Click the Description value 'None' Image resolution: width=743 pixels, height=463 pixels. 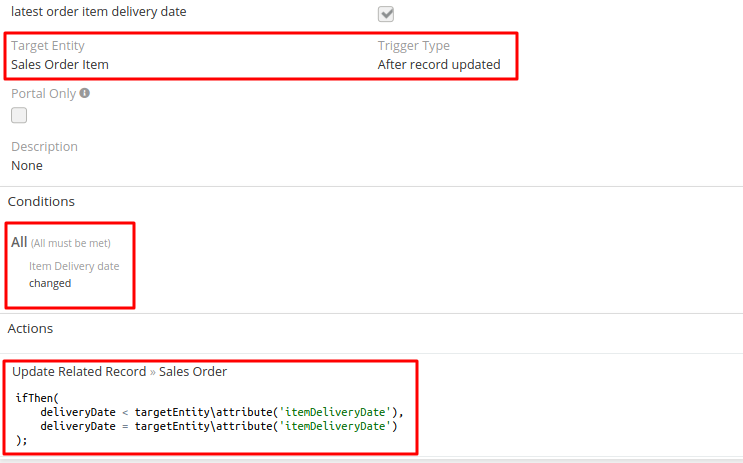pos(27,166)
